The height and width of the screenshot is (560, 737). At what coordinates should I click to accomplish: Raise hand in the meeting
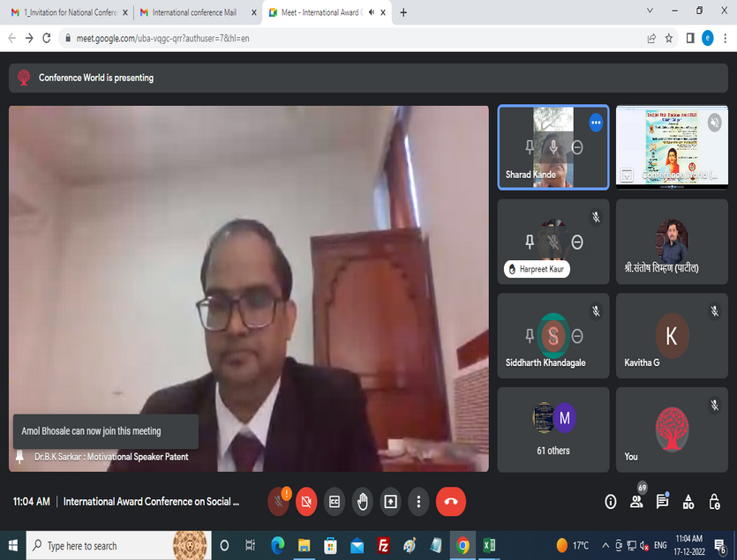[x=363, y=502]
